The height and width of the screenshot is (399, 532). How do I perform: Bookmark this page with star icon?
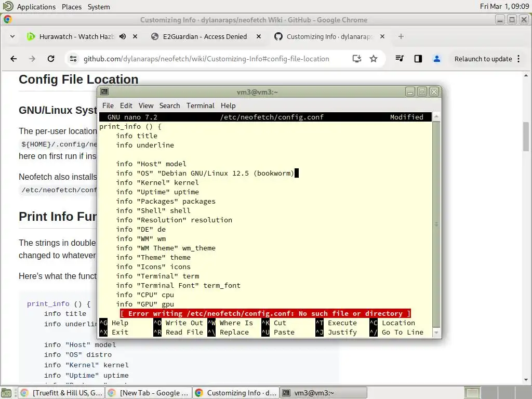pos(374,59)
